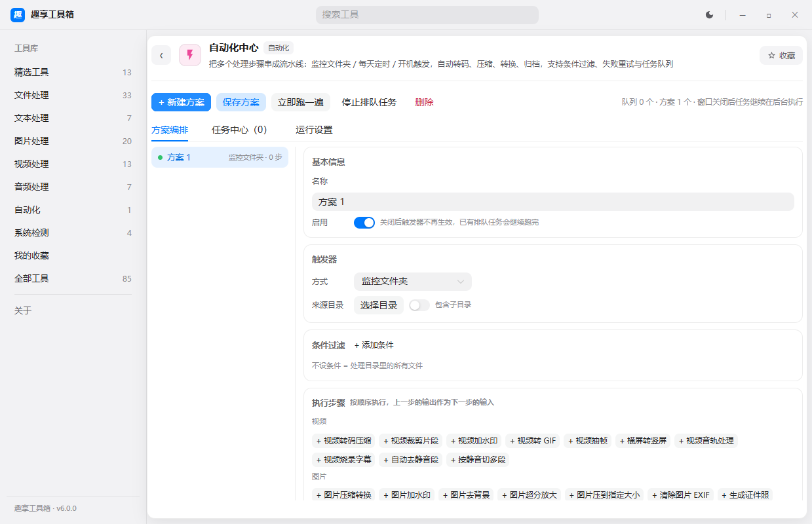812x524 pixels.
Task: Click 停止排队任务 button
Action: 369,102
